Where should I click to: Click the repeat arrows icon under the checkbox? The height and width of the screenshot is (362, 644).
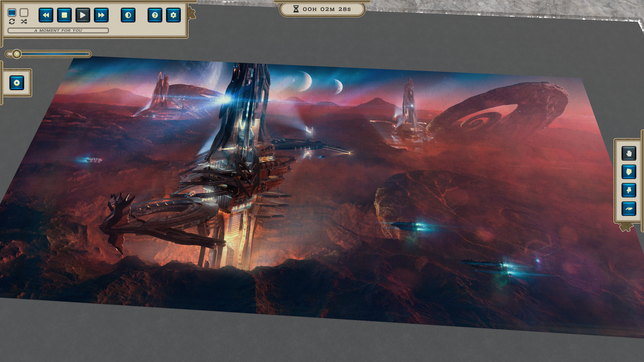click(12, 22)
